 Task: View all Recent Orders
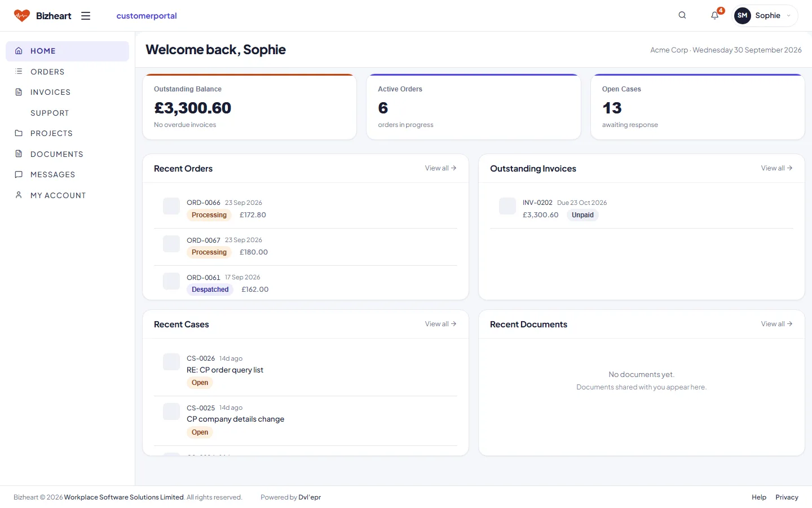(441, 168)
